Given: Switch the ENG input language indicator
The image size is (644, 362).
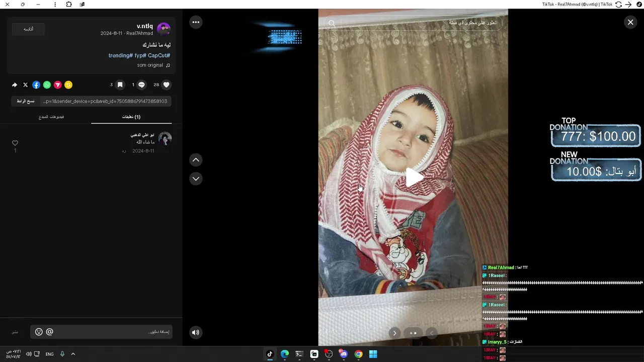Looking at the screenshot, I should 49,354.
